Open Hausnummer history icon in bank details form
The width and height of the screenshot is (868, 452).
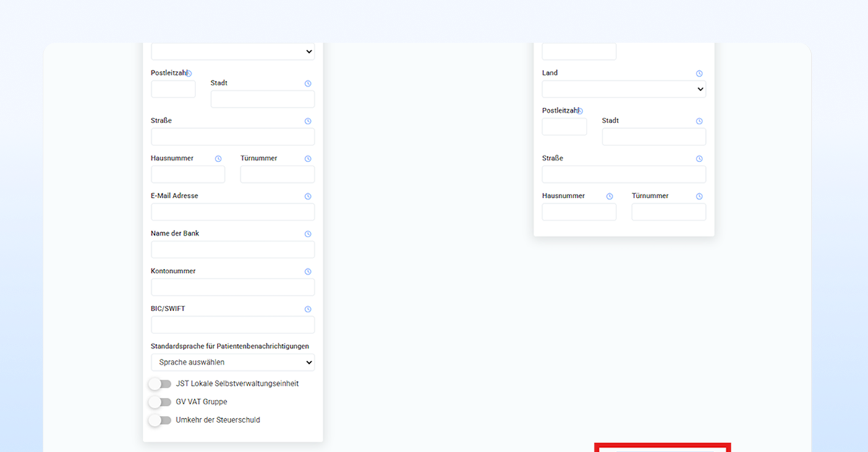pos(218,158)
